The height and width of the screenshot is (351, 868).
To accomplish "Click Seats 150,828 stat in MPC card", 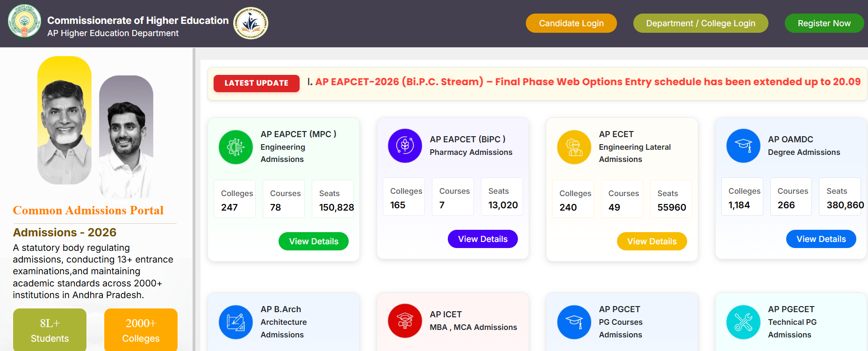I will (333, 199).
